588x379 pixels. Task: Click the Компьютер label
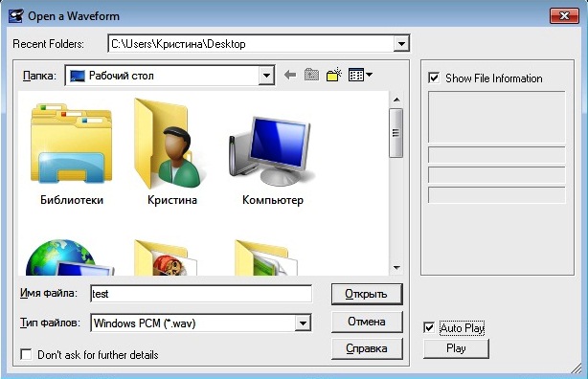(x=273, y=200)
